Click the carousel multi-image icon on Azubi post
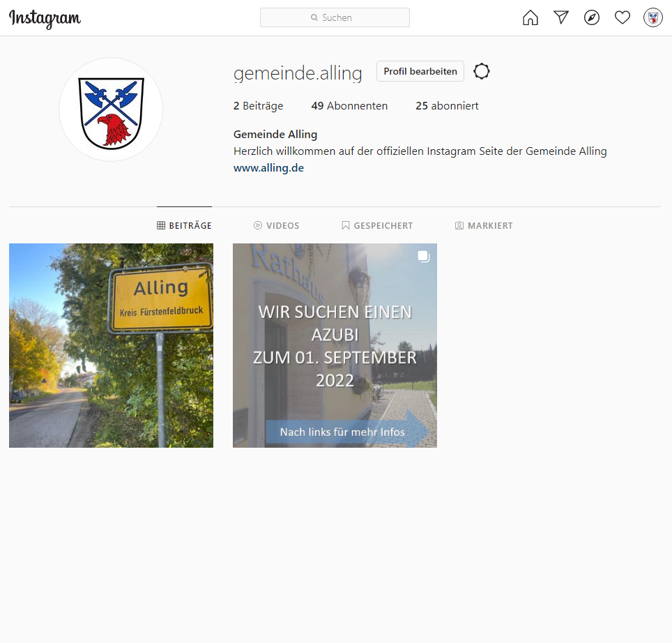The width and height of the screenshot is (672, 643). click(423, 257)
